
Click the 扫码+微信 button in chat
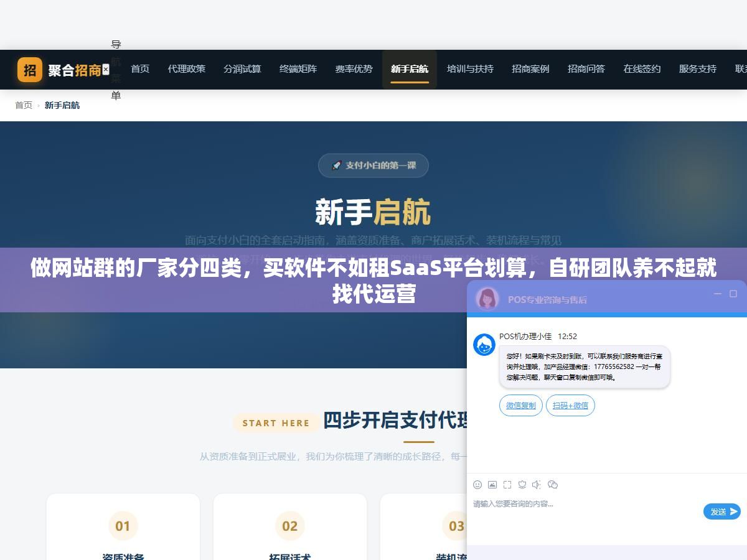[570, 406]
